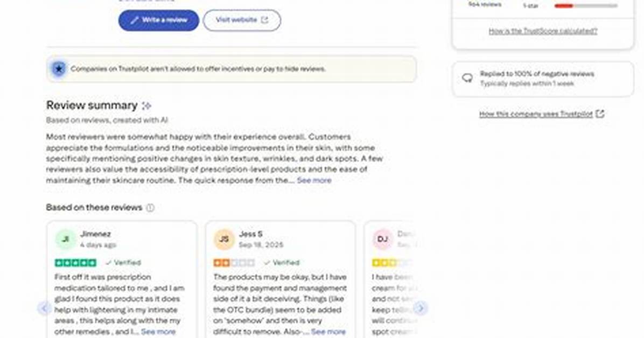This screenshot has width=644, height=338.
Task: Click the Sep 18, 2025 review date
Action: [x=261, y=245]
